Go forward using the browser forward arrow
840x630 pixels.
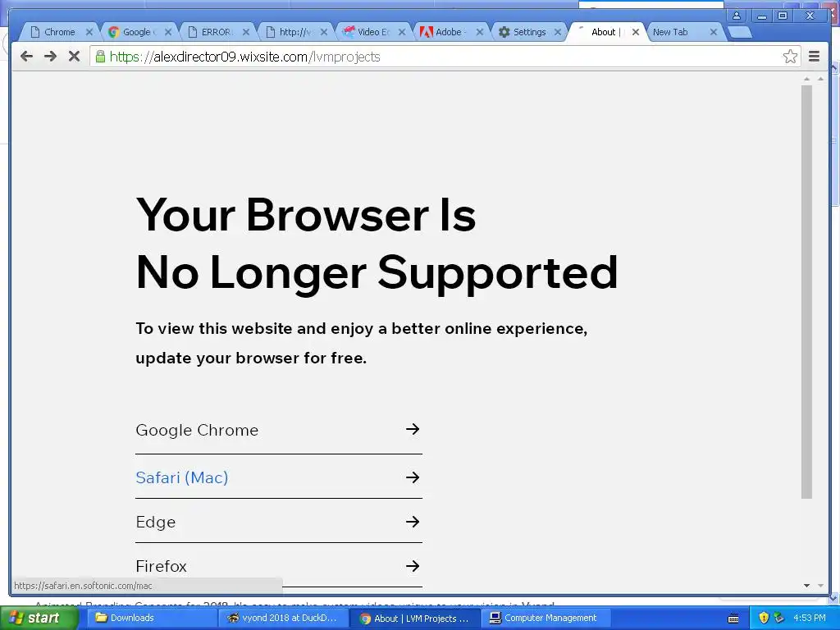50,57
